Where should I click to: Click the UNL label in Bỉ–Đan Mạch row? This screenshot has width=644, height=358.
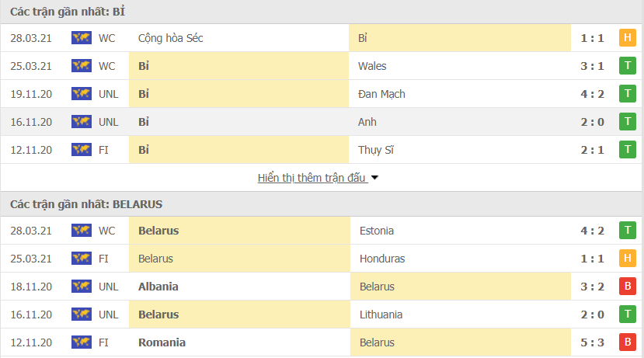point(109,94)
